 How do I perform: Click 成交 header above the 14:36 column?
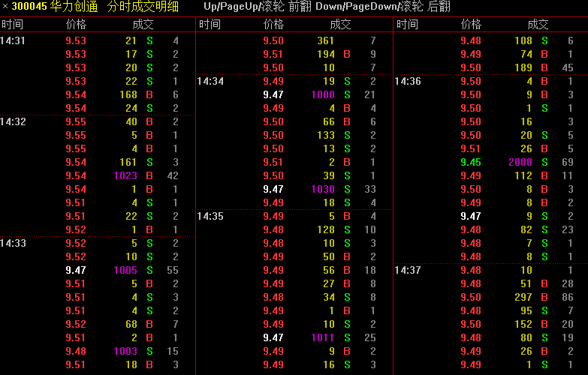(538, 24)
